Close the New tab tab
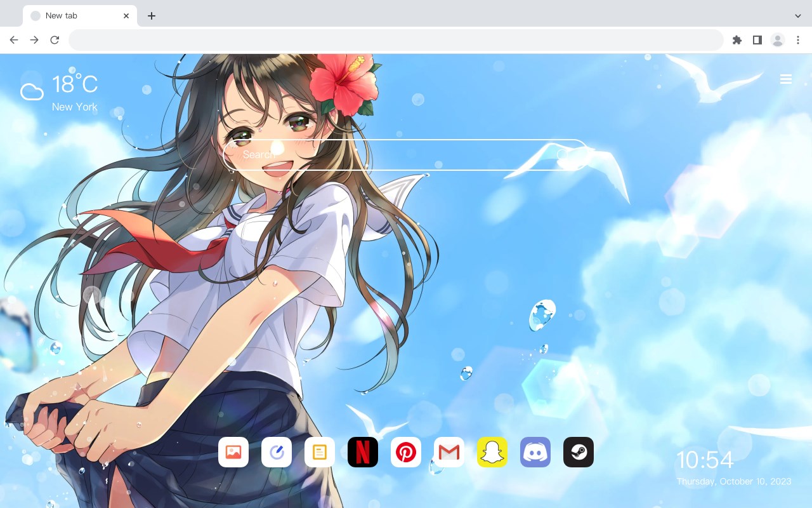 tap(126, 16)
